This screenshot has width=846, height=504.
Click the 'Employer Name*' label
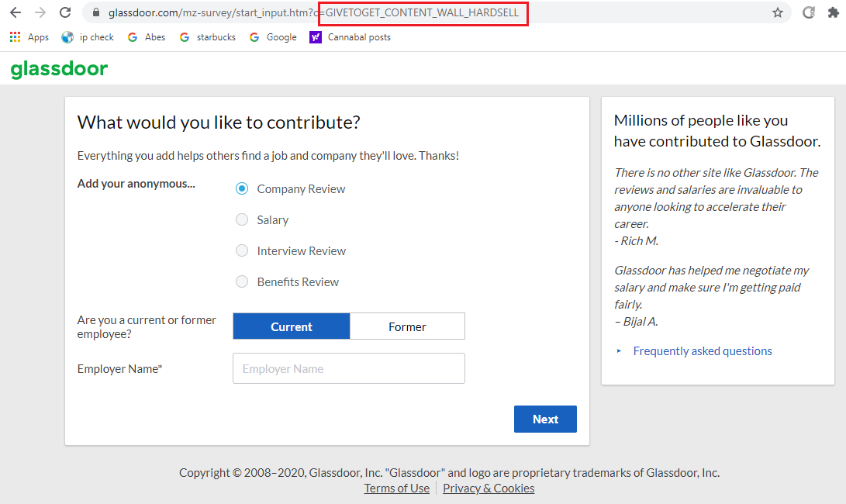pos(119,369)
